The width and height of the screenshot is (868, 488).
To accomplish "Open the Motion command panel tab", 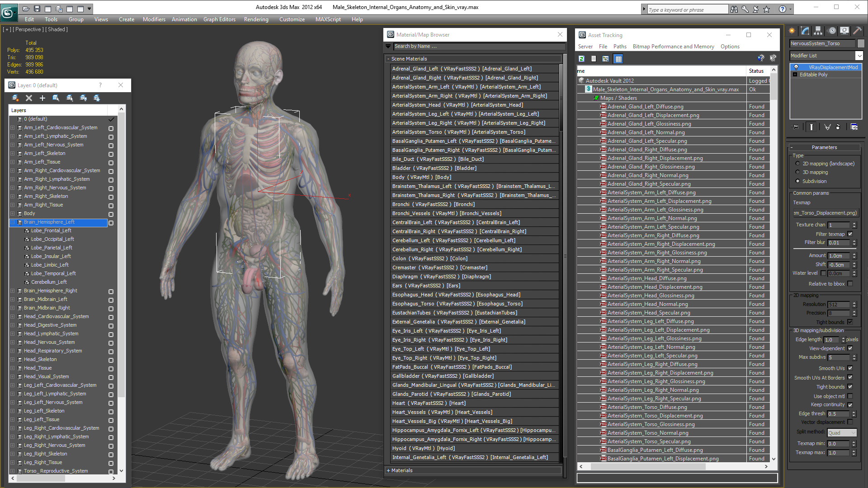I will coord(832,31).
